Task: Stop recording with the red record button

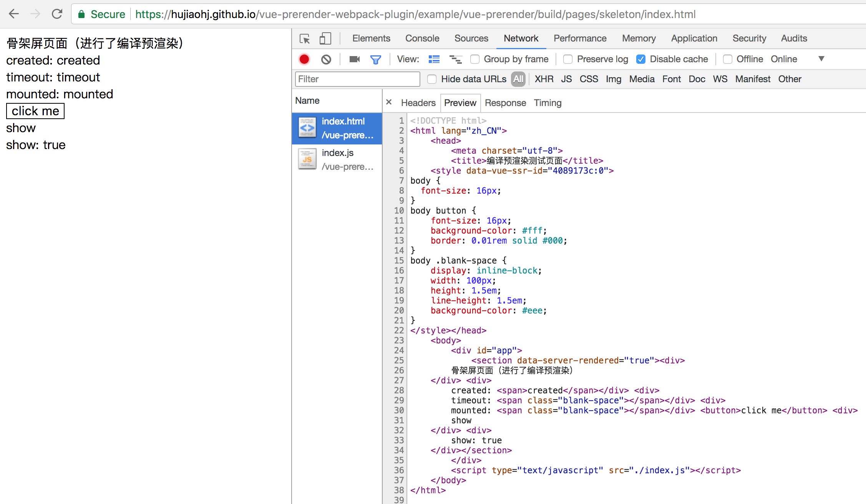Action: click(x=304, y=59)
